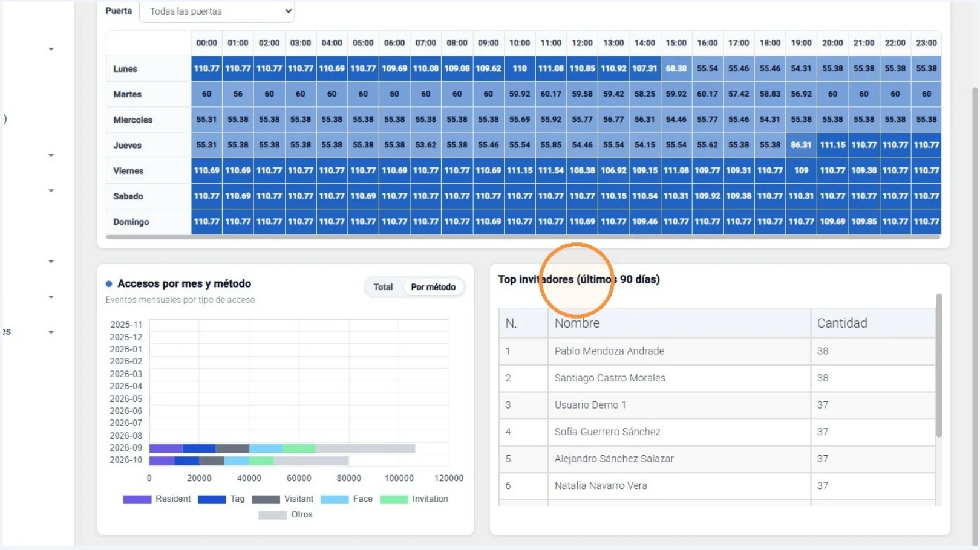980x550 pixels.
Task: Toggle Tag series in chart legend
Action: (x=221, y=499)
